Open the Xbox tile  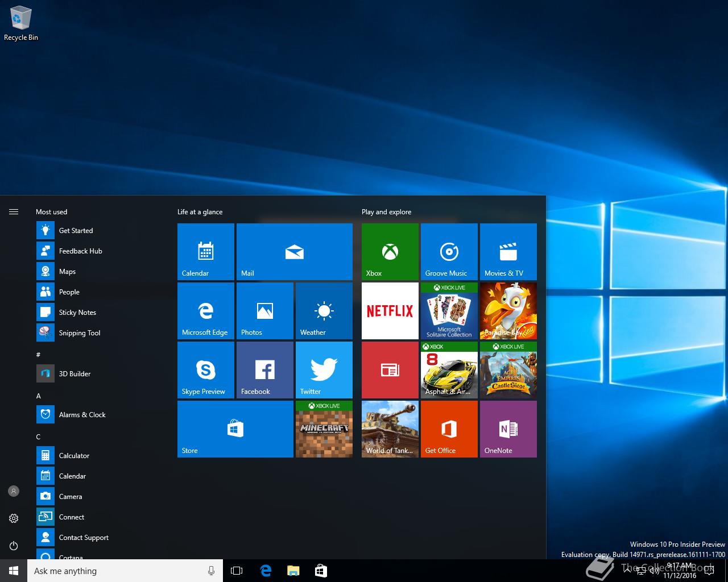pos(390,252)
